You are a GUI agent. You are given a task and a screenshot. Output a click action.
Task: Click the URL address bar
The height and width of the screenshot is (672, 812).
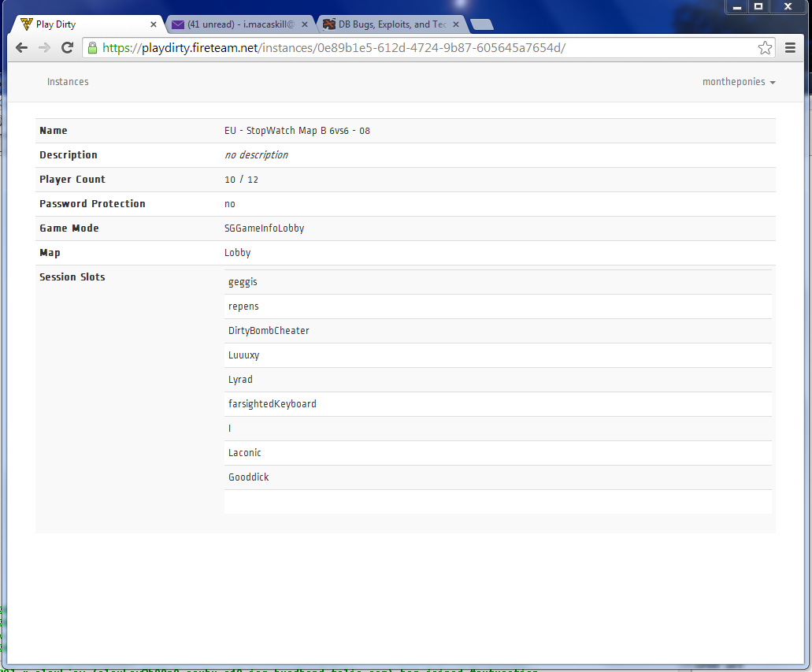tap(425, 48)
